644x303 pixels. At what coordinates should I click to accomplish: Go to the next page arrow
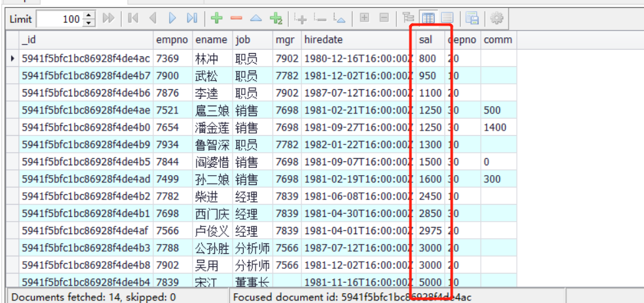pos(172,18)
